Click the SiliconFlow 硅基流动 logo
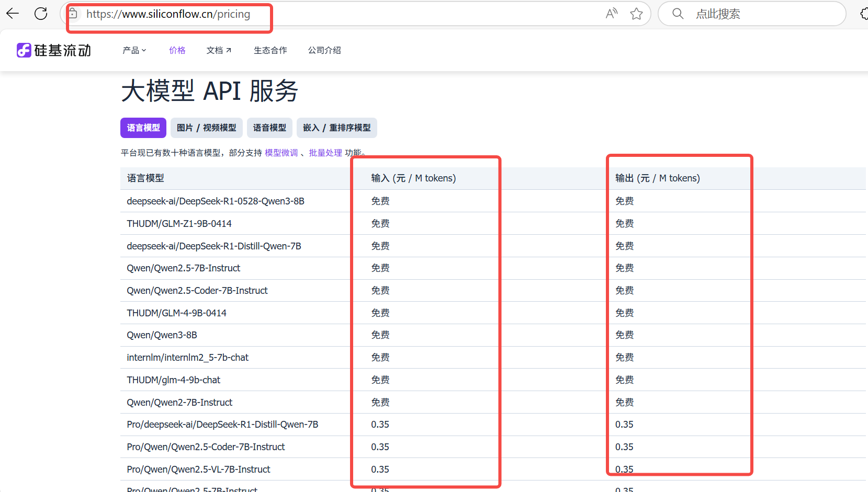Viewport: 868px width, 492px height. pos(54,50)
